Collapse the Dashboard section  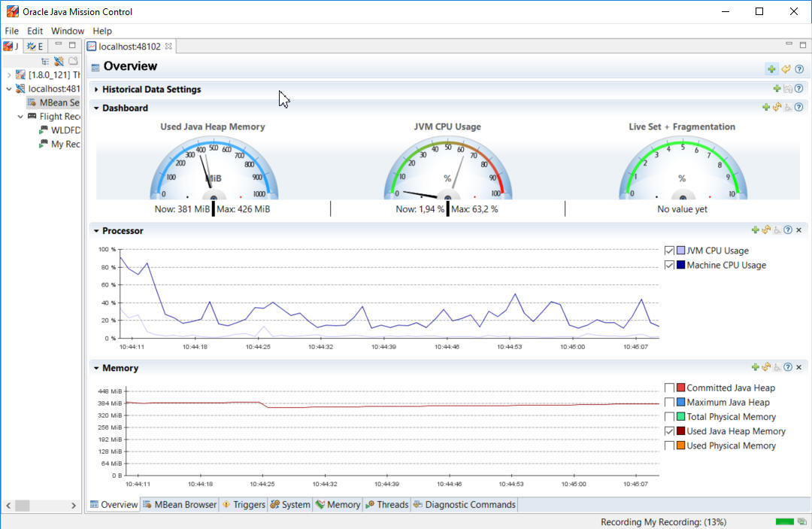point(96,108)
